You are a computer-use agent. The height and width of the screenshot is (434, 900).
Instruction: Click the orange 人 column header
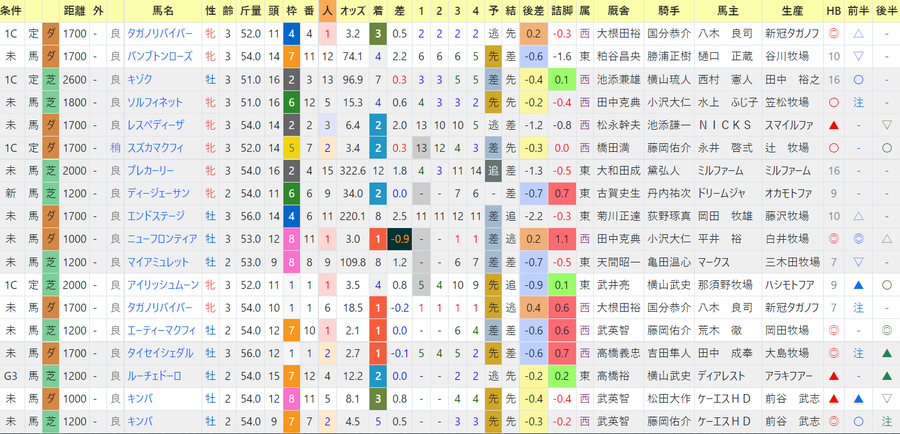pyautogui.click(x=327, y=11)
